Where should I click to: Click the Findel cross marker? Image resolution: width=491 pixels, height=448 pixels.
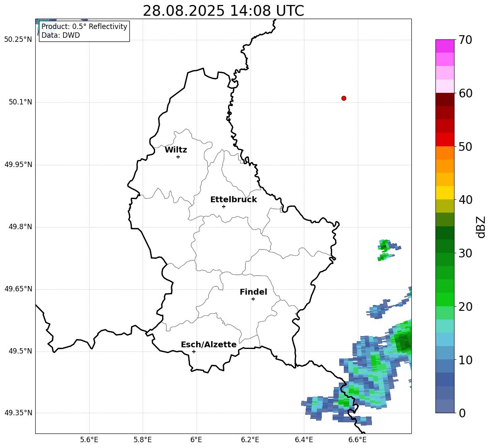(x=253, y=299)
